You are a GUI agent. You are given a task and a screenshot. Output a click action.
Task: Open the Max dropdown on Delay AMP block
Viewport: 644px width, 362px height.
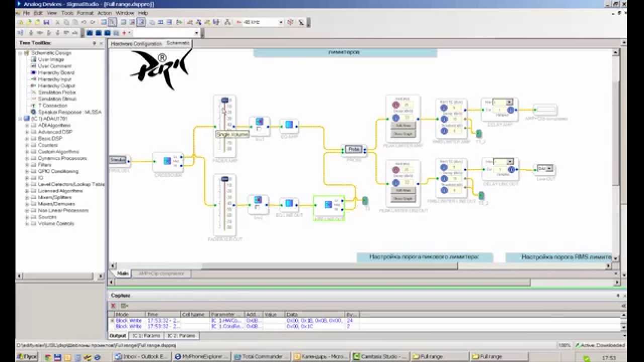tap(510, 102)
